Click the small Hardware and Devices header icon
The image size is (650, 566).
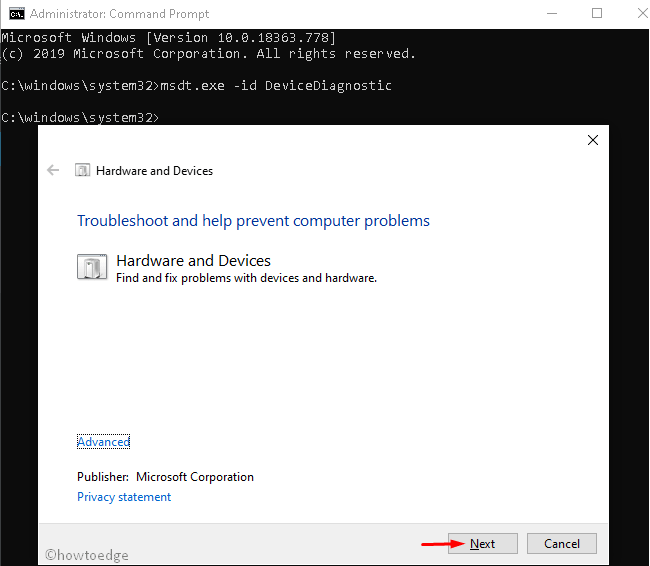(83, 171)
